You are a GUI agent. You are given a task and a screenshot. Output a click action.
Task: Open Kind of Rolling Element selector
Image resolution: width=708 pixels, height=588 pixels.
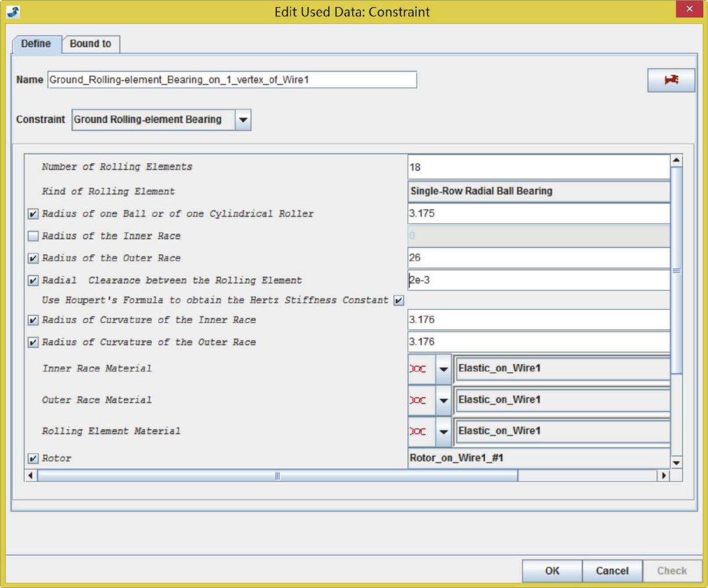click(x=539, y=191)
